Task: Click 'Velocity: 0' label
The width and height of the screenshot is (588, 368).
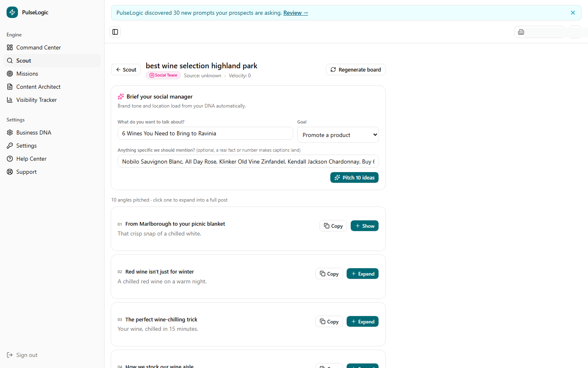Action: (x=240, y=76)
